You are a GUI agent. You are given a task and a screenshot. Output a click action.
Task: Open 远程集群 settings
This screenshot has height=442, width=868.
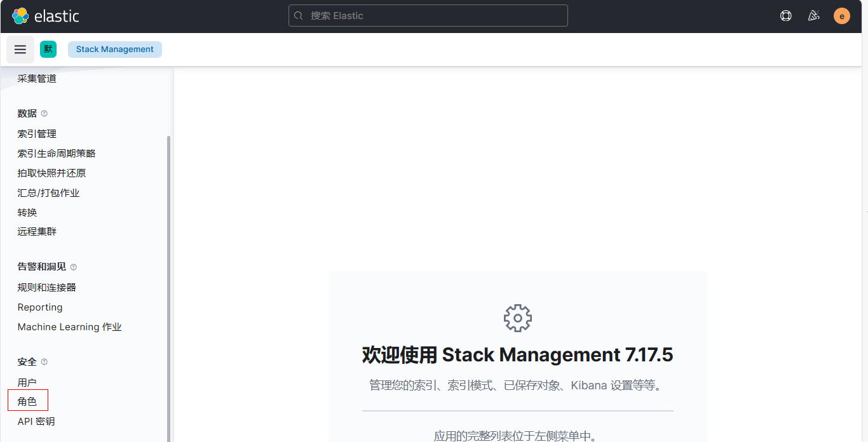tap(37, 232)
